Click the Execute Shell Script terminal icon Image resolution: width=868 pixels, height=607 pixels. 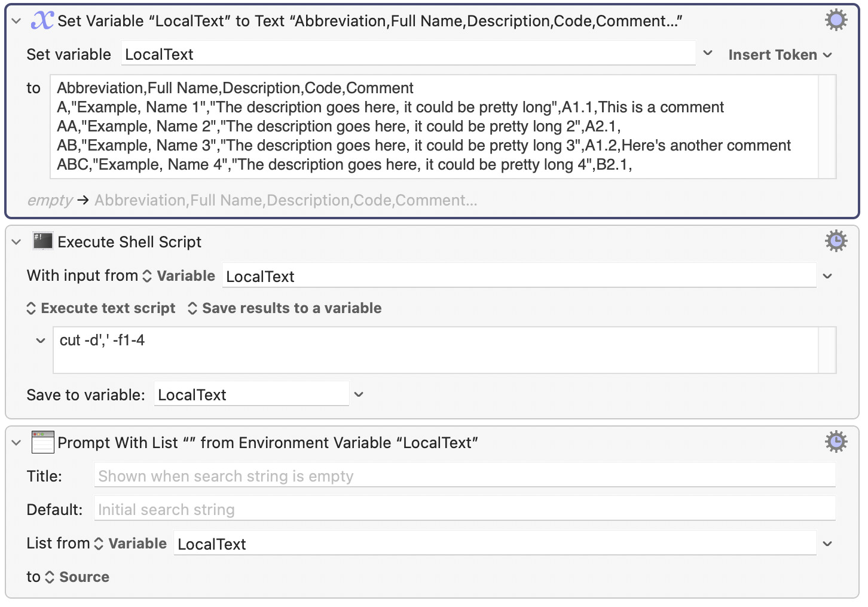(x=42, y=241)
